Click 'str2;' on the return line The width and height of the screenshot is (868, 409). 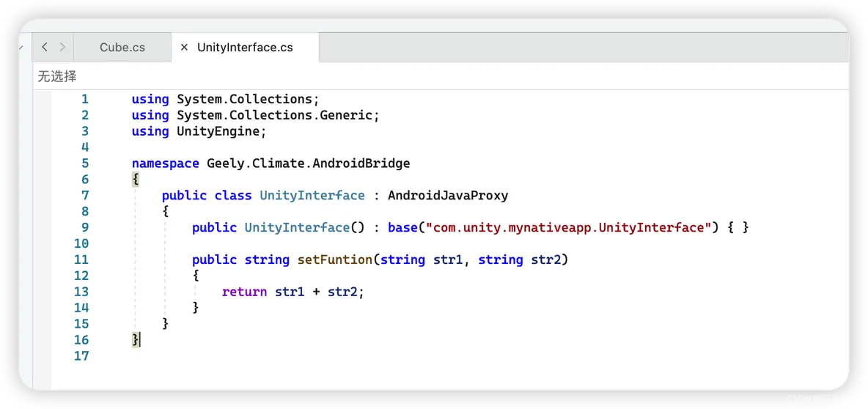[x=346, y=292]
